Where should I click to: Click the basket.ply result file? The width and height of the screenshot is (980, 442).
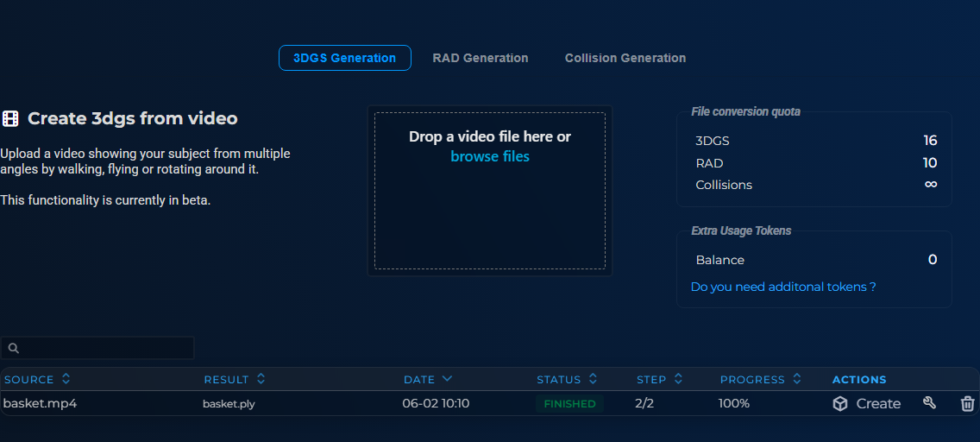pos(229,404)
